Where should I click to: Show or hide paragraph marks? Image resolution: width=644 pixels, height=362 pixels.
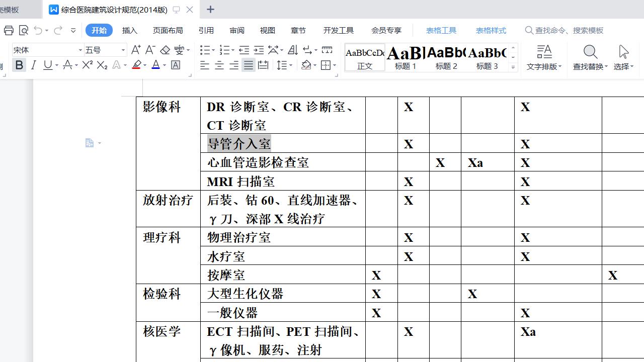coord(307,50)
